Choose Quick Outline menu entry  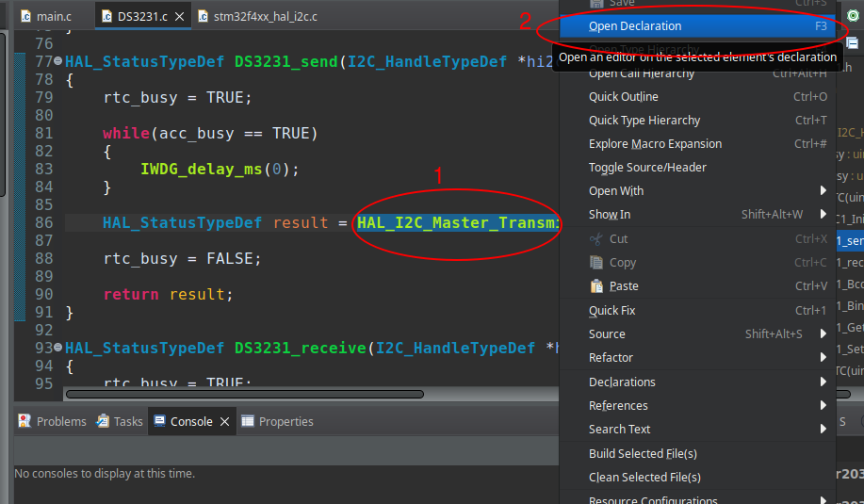tap(697, 96)
